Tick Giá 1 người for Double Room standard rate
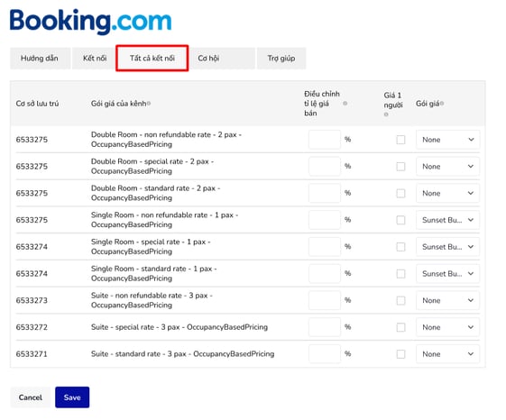 (x=400, y=193)
